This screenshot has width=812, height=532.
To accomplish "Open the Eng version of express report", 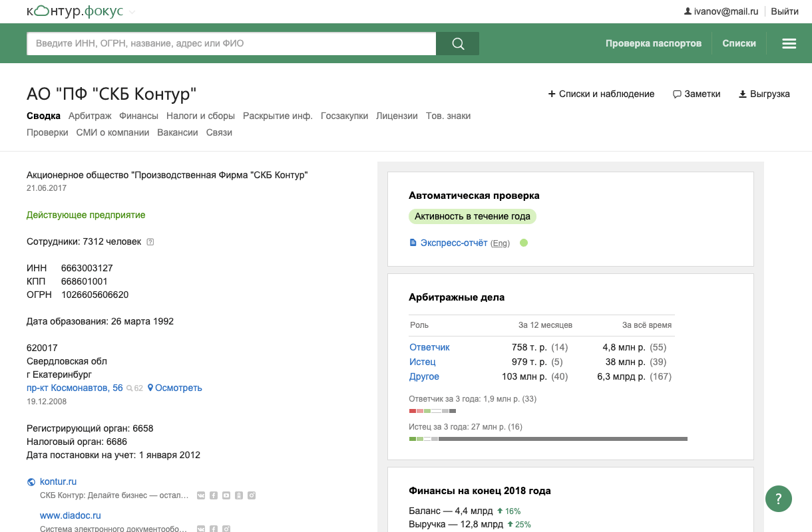I will coord(500,243).
